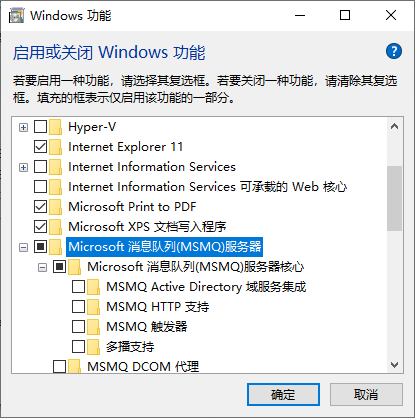This screenshot has height=418, width=415.
Task: Disable Microsoft XPS 文档写入程序 checkbox
Action: [40, 227]
